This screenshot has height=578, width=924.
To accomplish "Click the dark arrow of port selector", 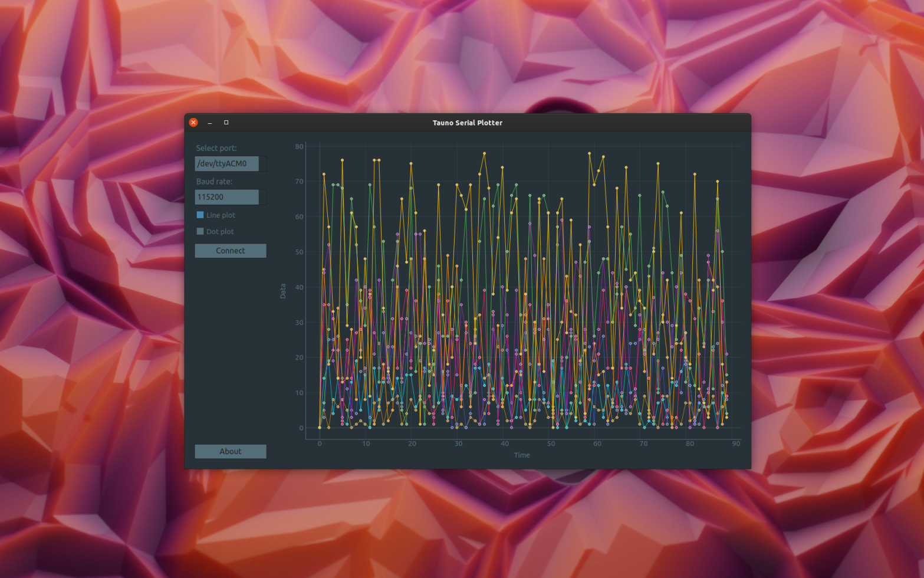I will (262, 164).
